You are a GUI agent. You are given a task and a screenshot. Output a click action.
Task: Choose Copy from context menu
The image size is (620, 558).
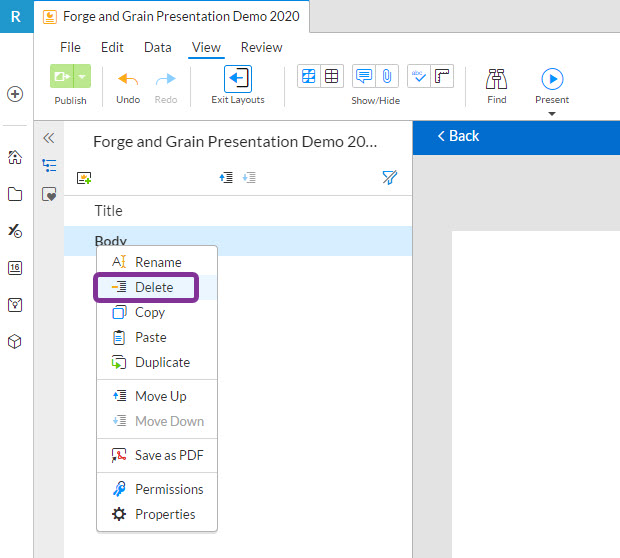click(x=157, y=312)
